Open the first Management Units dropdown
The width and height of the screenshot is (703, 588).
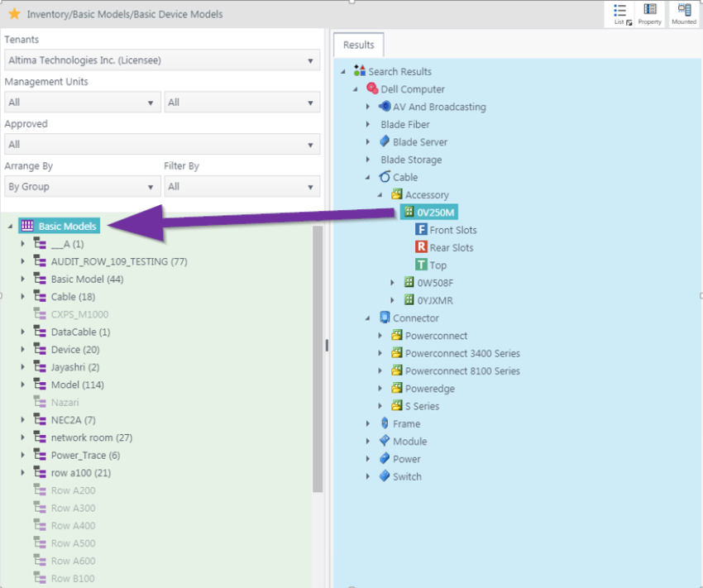click(83, 103)
